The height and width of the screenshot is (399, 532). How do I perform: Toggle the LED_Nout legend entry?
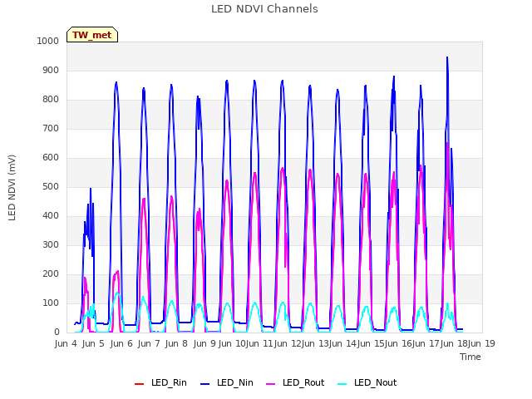(367, 382)
